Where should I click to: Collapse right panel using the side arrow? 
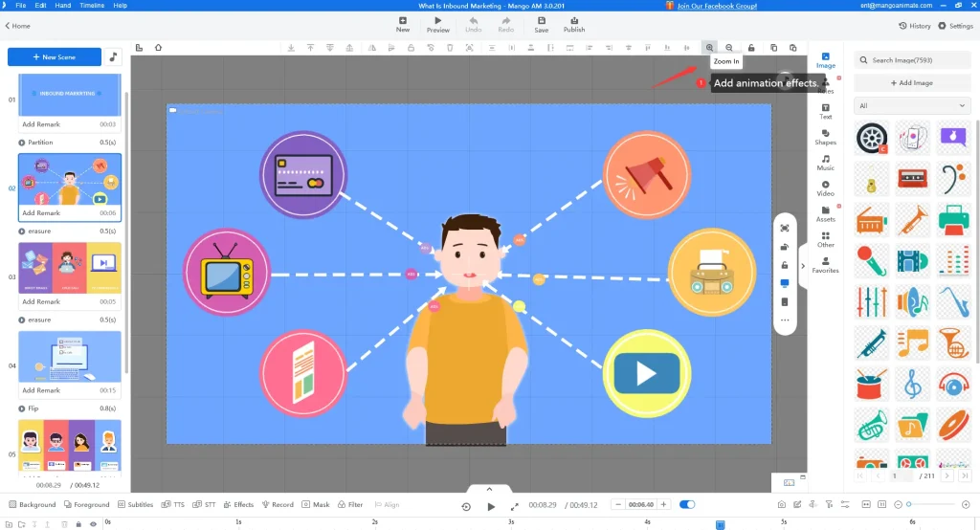(x=803, y=267)
